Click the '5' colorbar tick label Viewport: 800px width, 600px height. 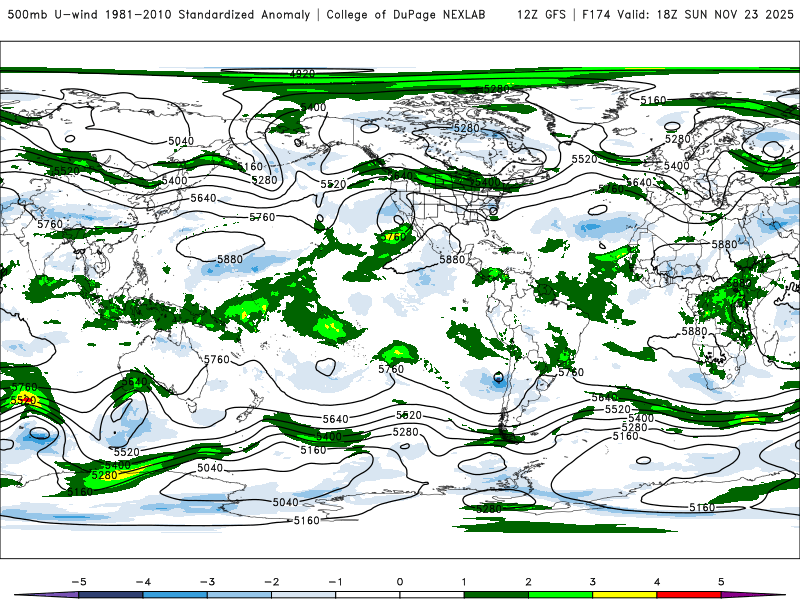click(721, 582)
